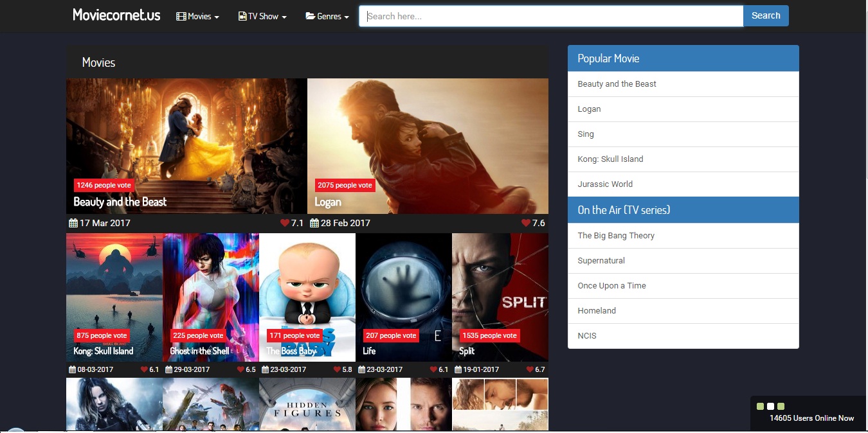This screenshot has height=433, width=868.
Task: Open the Hidden Figures poster
Action: click(x=307, y=404)
